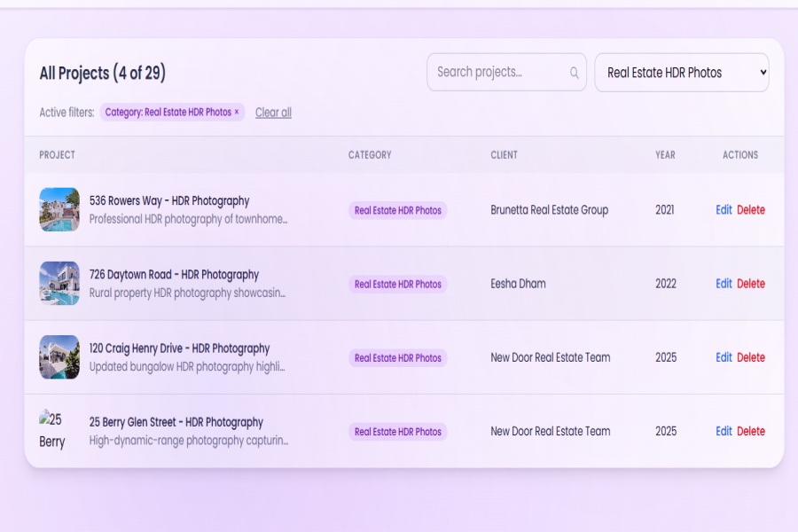Click the broken 25 Berry thumbnail image
Screen dimensions: 798x532
point(52,431)
